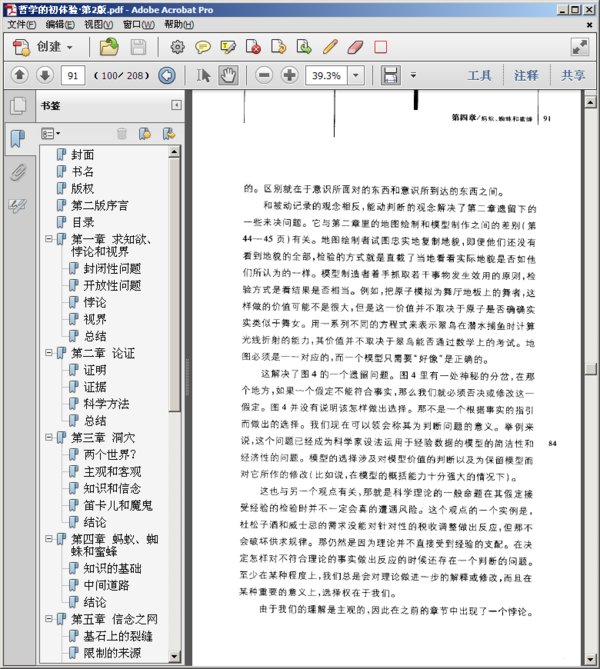Collapse the 第五章 信念之网 chapter node
600x669 pixels.
[49, 619]
